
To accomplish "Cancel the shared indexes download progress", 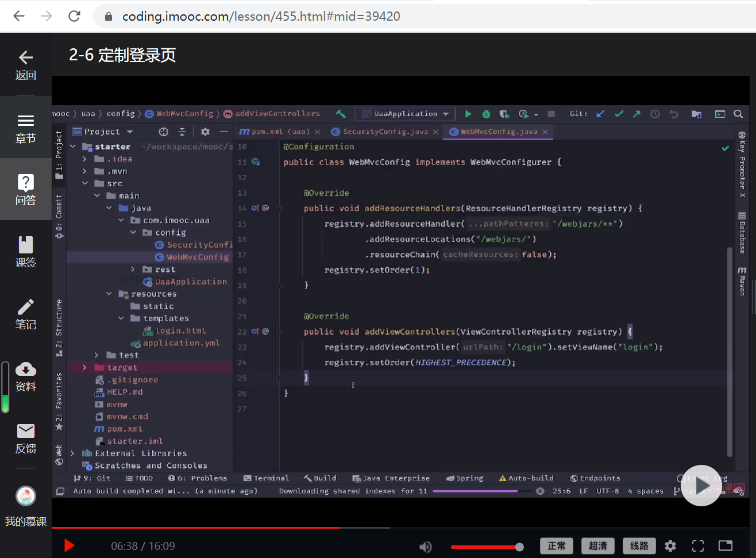I will (x=540, y=491).
